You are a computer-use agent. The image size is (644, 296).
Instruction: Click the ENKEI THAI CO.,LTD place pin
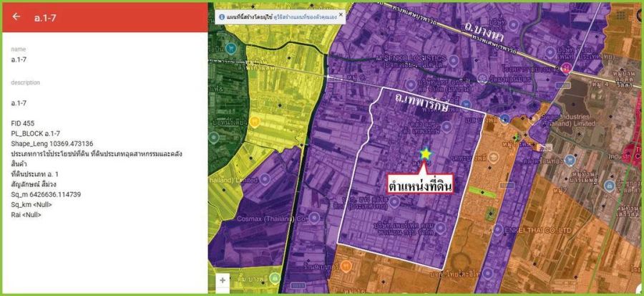coord(498,230)
